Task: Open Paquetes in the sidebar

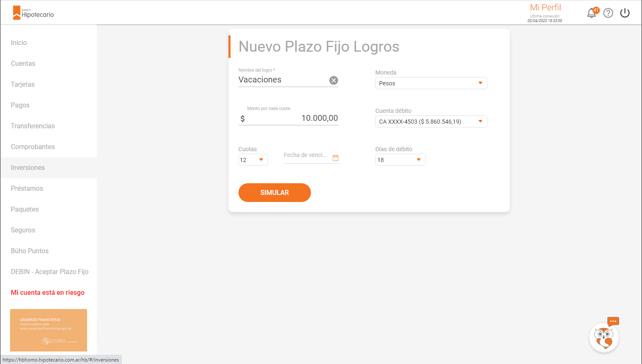Action: click(x=25, y=209)
